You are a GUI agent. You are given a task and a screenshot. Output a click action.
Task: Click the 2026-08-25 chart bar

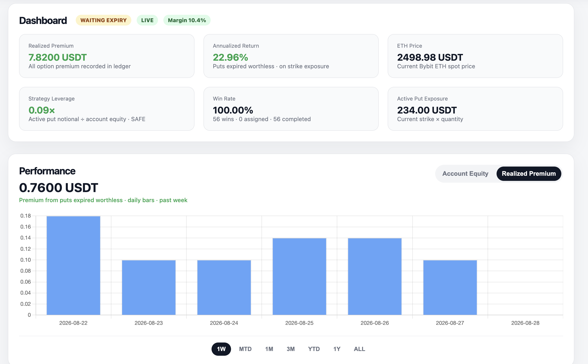[x=299, y=276]
